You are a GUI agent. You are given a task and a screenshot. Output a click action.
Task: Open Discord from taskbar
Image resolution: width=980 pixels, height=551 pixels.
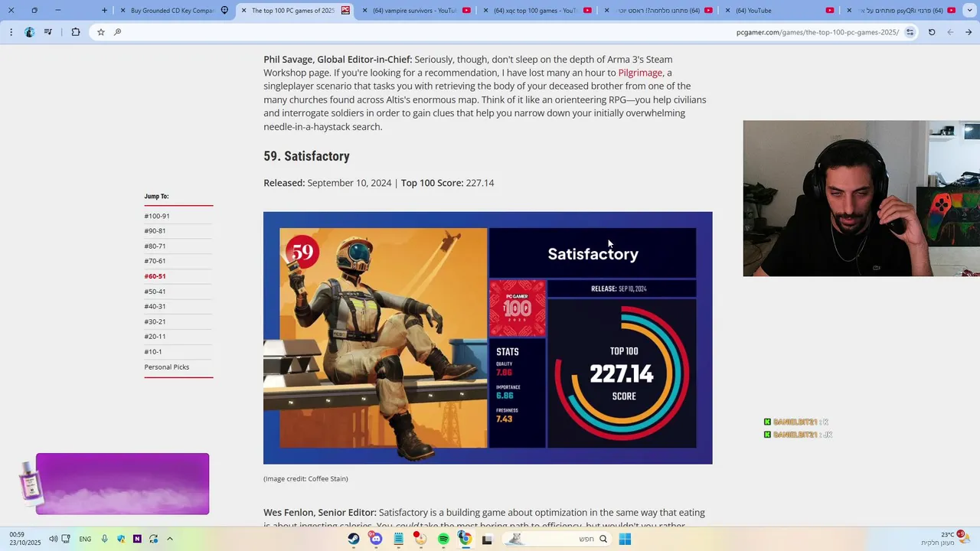[x=376, y=539]
